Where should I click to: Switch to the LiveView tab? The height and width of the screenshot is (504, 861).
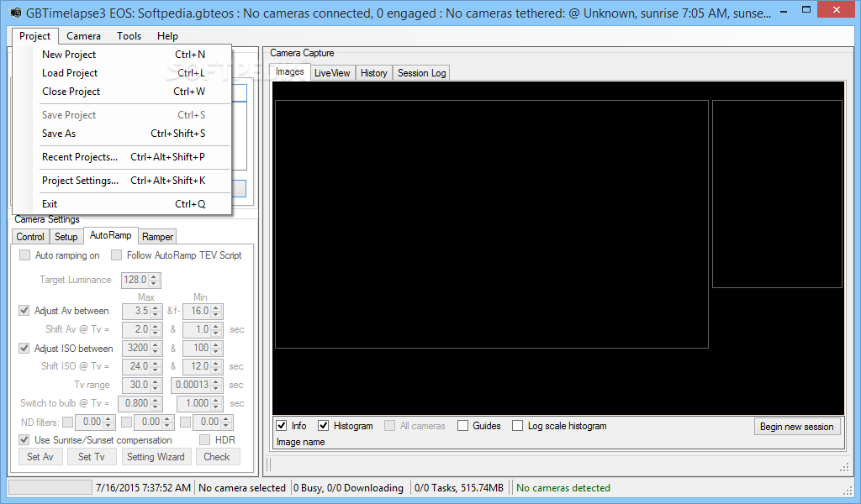[332, 73]
